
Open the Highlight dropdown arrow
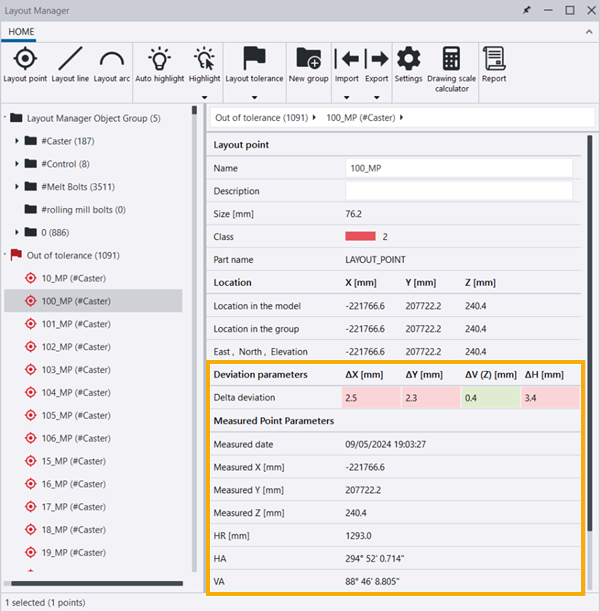[205, 98]
